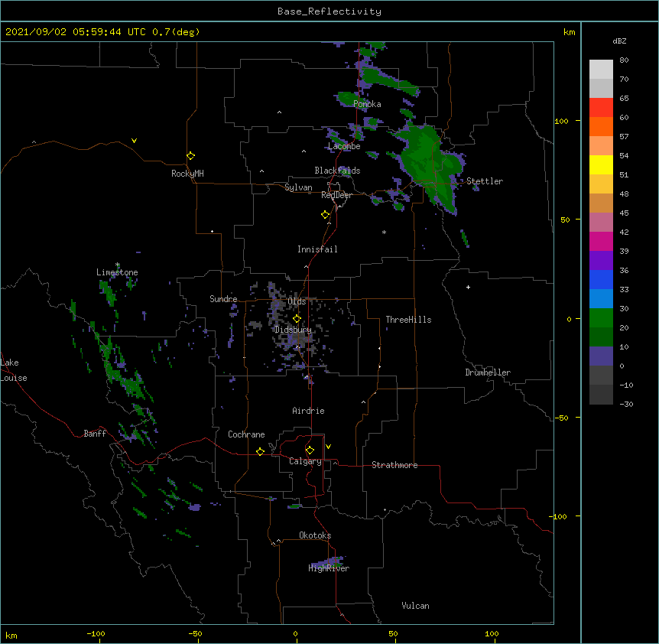
Task: Click the Lake Louise label
Action: pyautogui.click(x=14, y=370)
